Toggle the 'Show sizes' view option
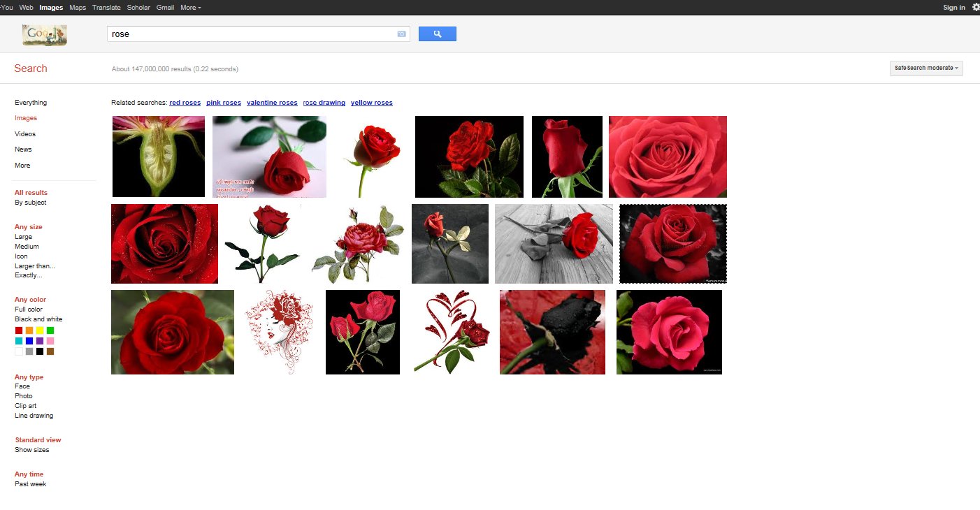The image size is (980, 510). pos(32,450)
